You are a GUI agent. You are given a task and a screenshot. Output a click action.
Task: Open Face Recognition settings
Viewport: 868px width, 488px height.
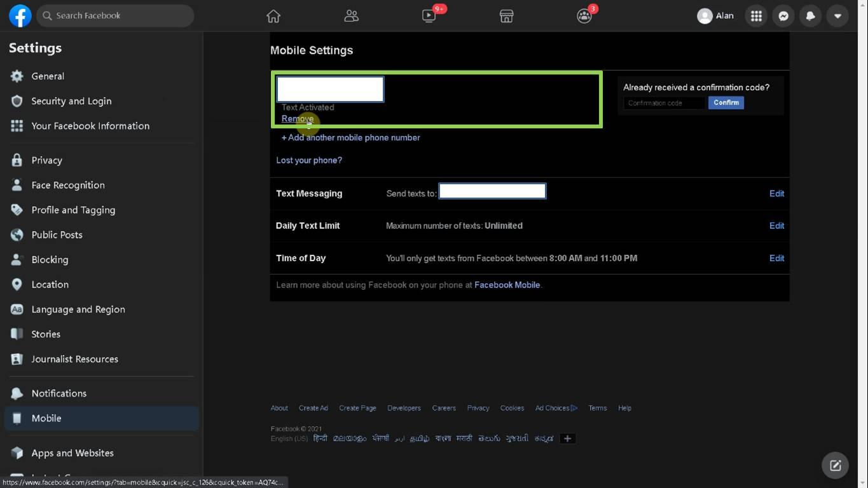pyautogui.click(x=102, y=185)
